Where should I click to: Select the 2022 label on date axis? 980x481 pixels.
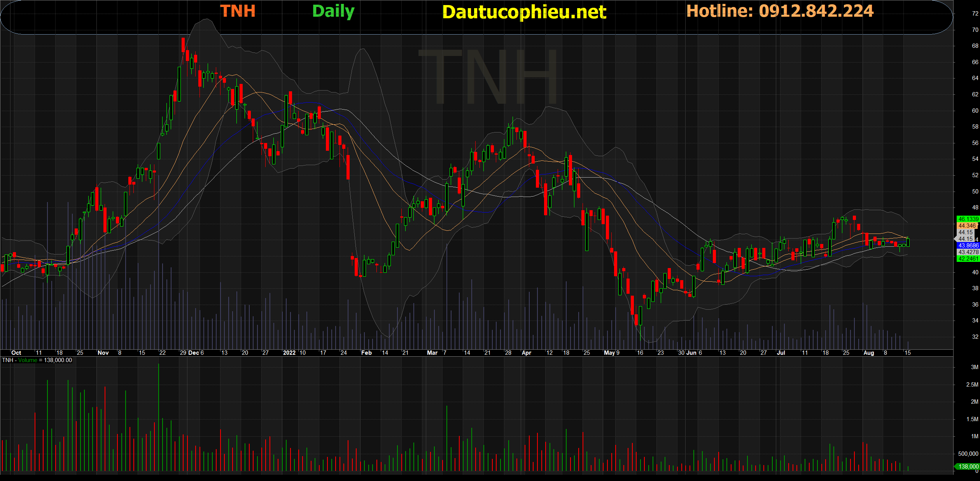[x=289, y=353]
